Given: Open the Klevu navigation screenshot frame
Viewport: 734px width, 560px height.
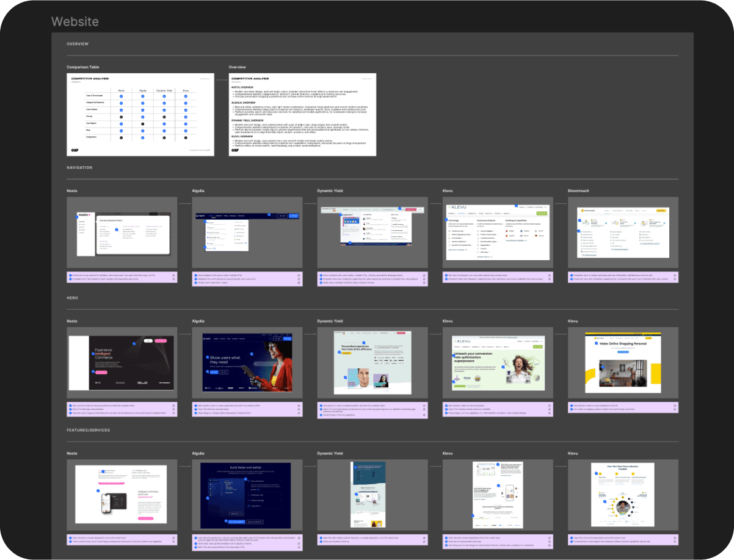Looking at the screenshot, I should (x=498, y=232).
